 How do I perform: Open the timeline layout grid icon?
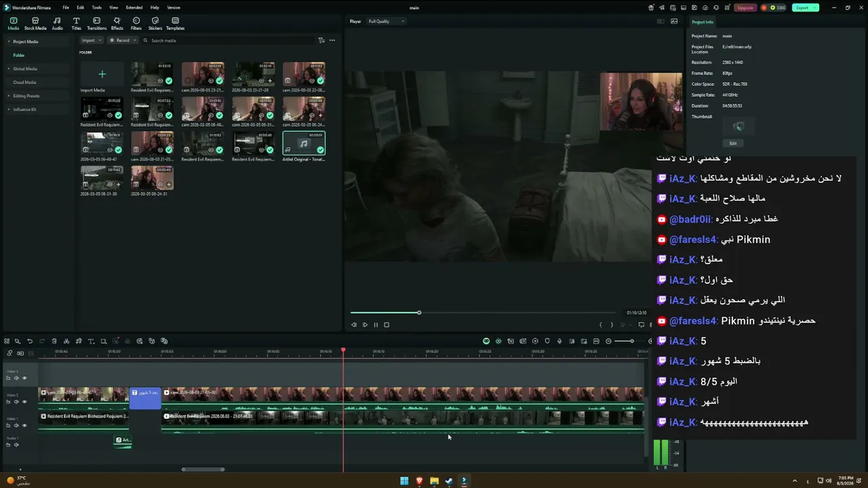coord(7,341)
